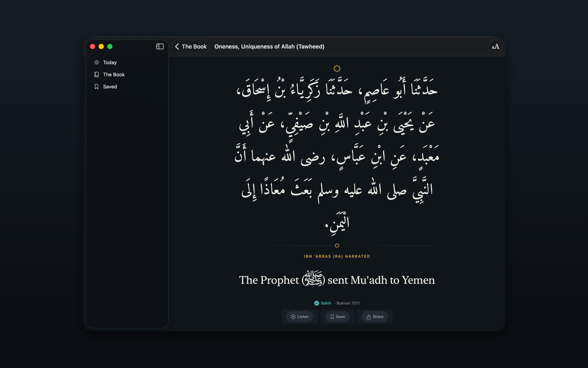Close the window with the red button
Screen dimensions: 588x368
92,46
